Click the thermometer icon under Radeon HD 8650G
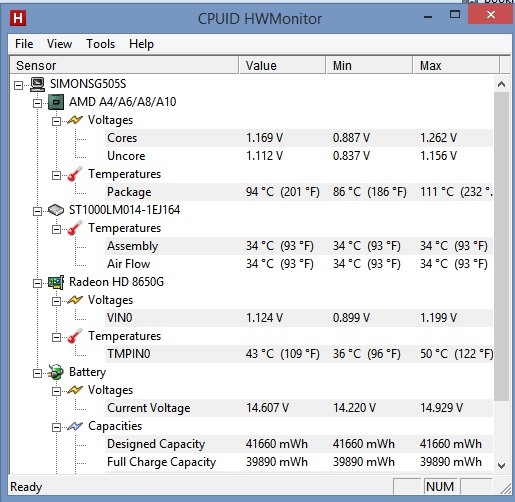This screenshot has height=502, width=515. point(75,336)
